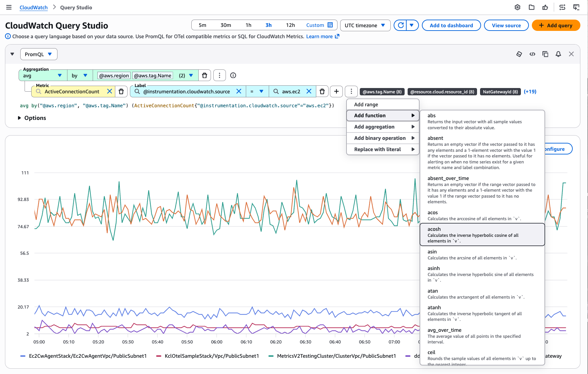This screenshot has width=588, height=374.
Task: Delete the avg aggregation with its trash icon
Action: point(205,75)
